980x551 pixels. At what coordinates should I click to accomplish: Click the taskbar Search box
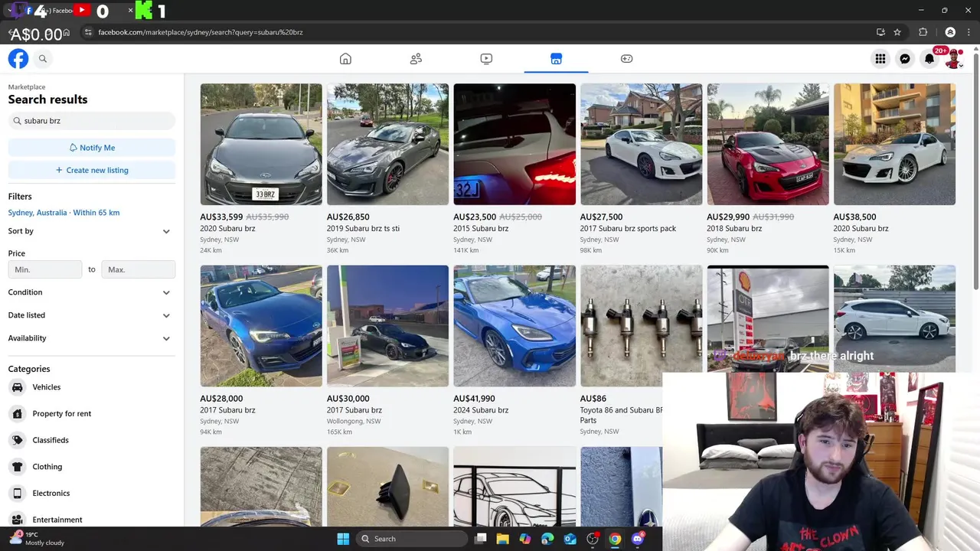click(x=412, y=539)
